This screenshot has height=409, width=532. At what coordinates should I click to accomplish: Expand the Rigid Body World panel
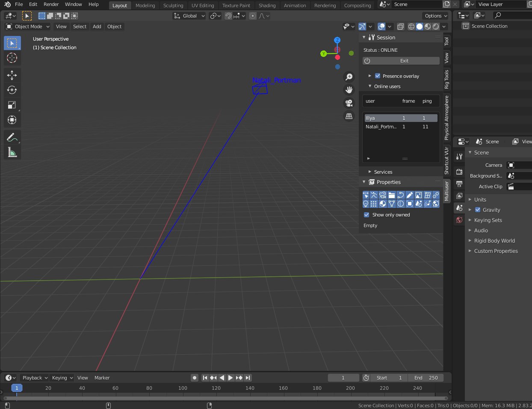494,241
